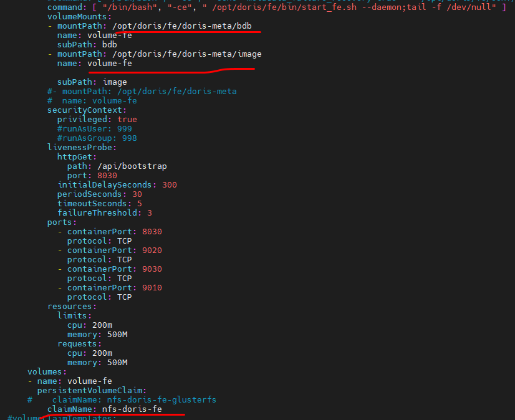Select the volume-fe name under first mountPath
The height and width of the screenshot is (420, 515).
[x=109, y=35]
